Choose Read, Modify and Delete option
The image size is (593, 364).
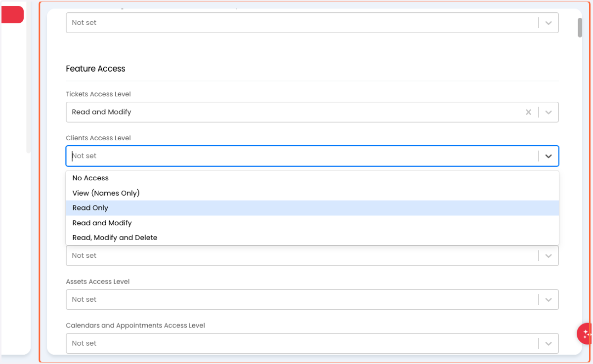coord(312,238)
